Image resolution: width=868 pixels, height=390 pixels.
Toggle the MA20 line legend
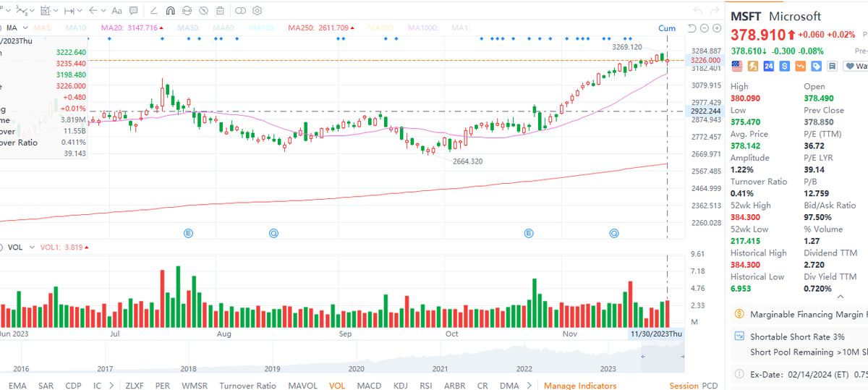tap(132, 28)
